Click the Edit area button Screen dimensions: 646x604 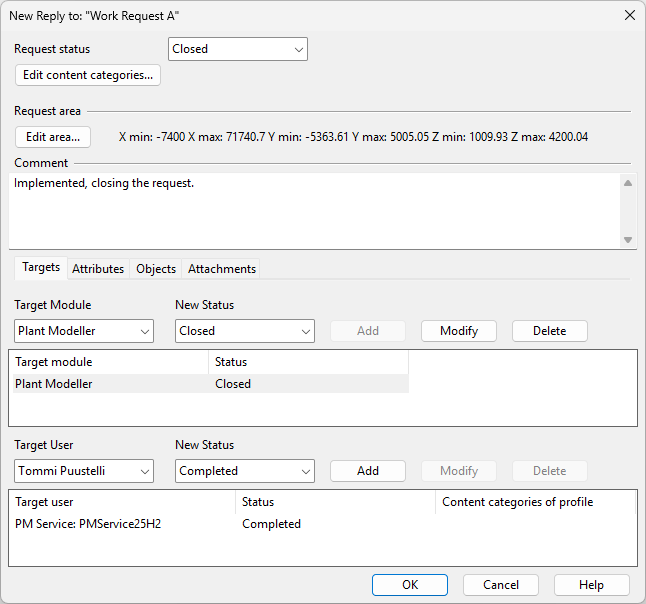pyautogui.click(x=53, y=137)
